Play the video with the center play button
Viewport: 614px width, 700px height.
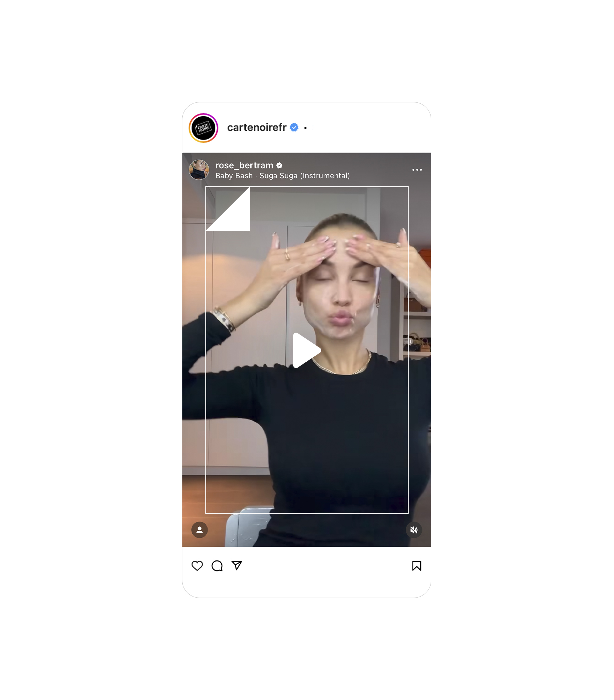[x=307, y=350]
